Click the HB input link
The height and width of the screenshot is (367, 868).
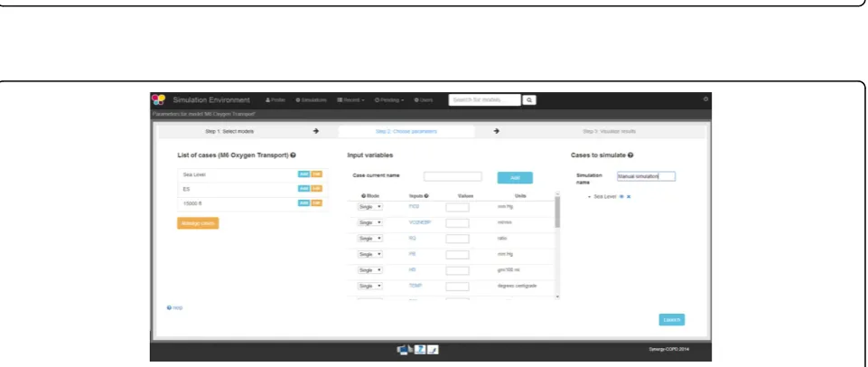pos(412,269)
